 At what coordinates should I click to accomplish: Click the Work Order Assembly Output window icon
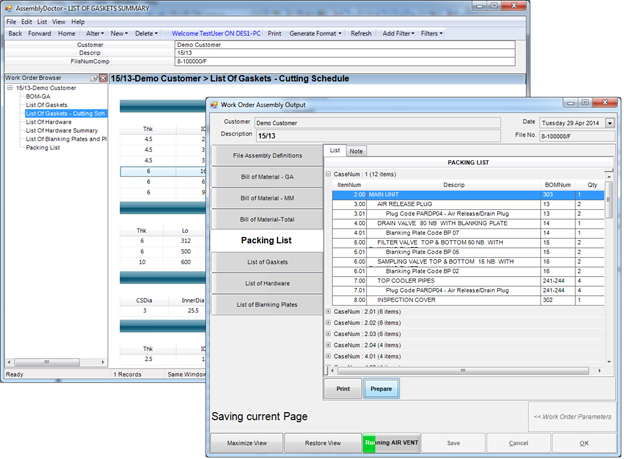coord(213,103)
